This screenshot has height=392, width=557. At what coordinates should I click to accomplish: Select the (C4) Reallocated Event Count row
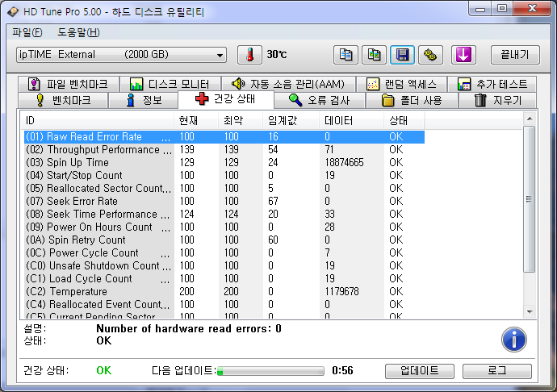(224, 304)
